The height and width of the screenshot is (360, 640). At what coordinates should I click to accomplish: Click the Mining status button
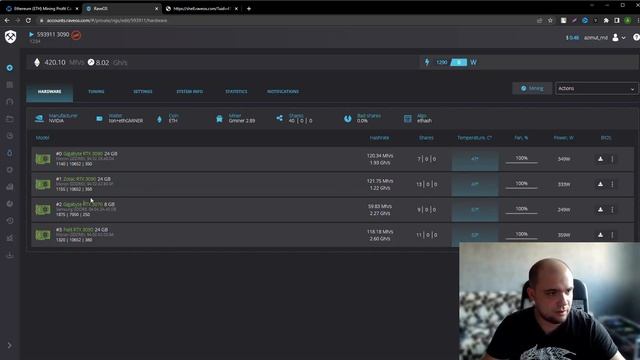(x=532, y=88)
